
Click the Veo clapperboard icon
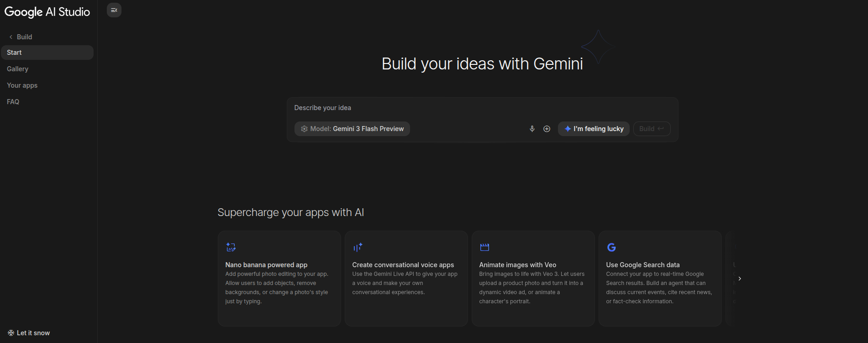tap(484, 247)
